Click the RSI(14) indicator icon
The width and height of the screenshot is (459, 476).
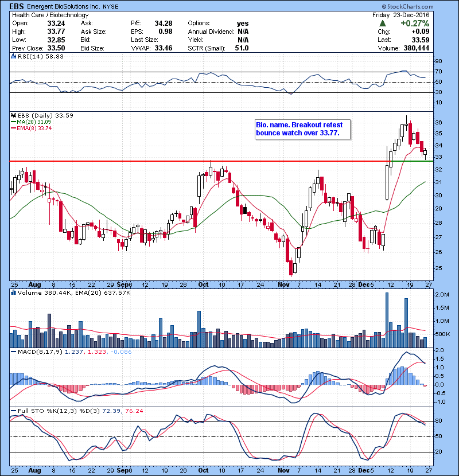click(13, 56)
